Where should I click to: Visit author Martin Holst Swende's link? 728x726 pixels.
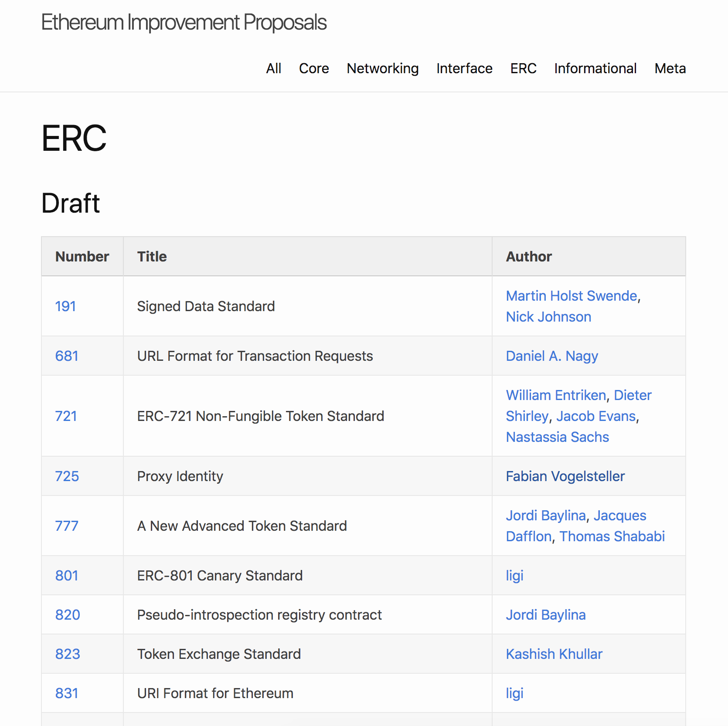[572, 296]
